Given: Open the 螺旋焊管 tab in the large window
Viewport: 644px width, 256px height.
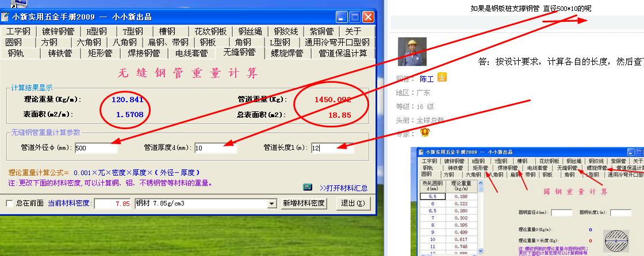Looking at the screenshot, I should coord(287,53).
